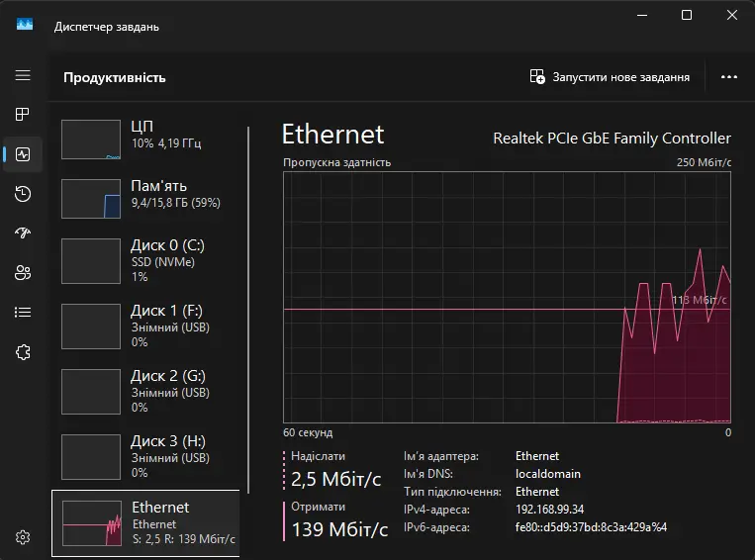Select Диск 3 (H:) item

pos(145,456)
